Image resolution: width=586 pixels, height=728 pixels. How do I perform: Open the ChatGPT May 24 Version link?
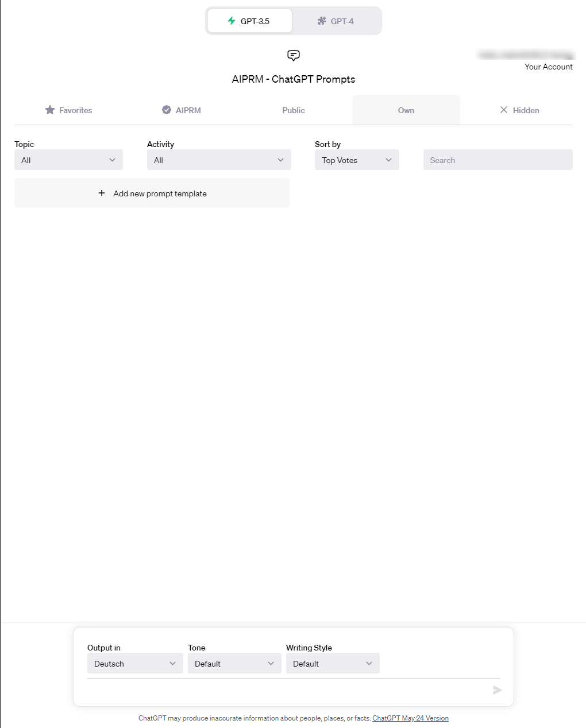(410, 718)
